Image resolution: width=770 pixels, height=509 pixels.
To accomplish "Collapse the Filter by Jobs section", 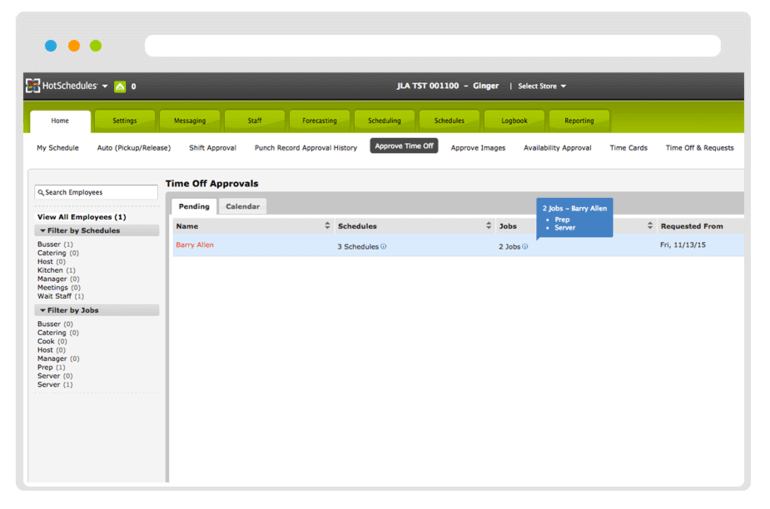I will 97,310.
